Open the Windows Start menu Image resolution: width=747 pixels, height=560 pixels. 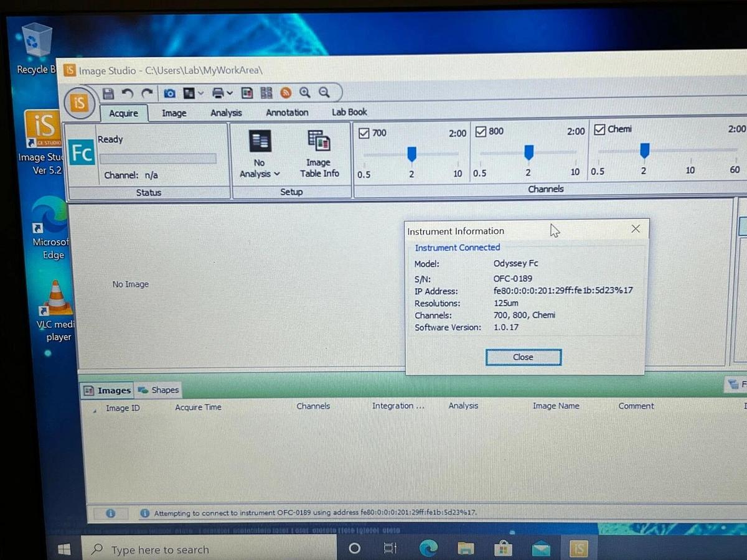(x=64, y=549)
